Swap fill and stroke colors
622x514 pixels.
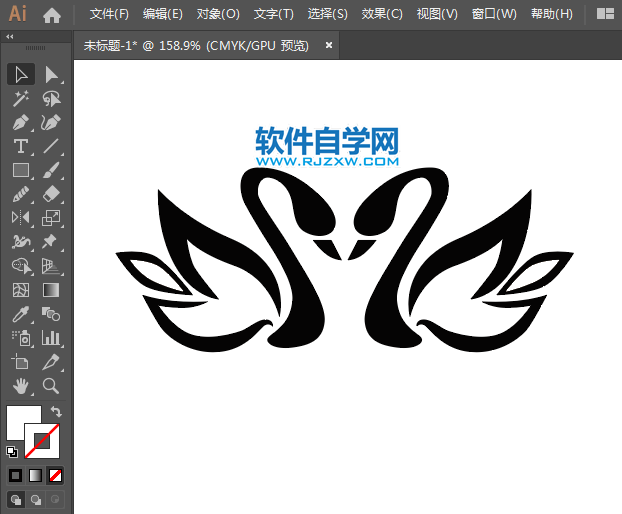[x=56, y=411]
